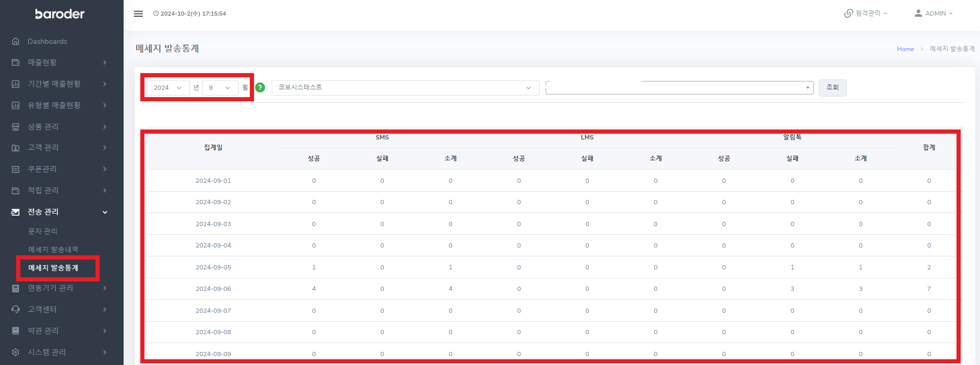Follow the Home breadcrumb link
Viewport: 980px width, 365px height.
point(905,49)
